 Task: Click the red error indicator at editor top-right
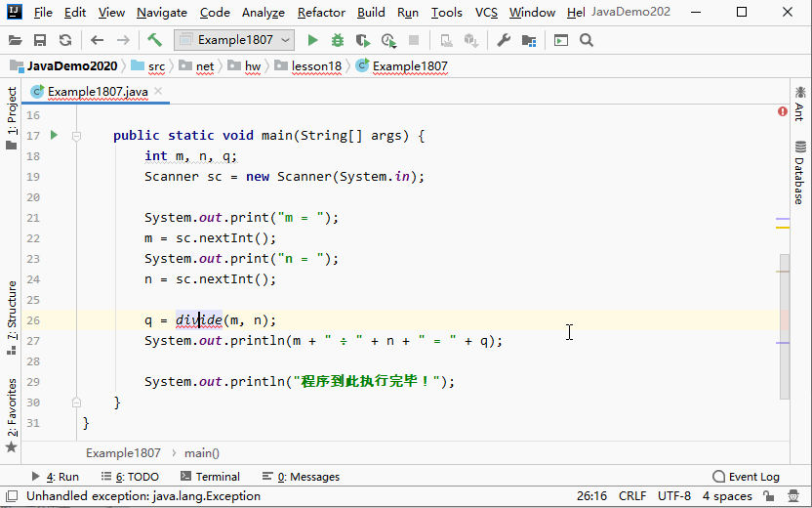click(x=783, y=111)
